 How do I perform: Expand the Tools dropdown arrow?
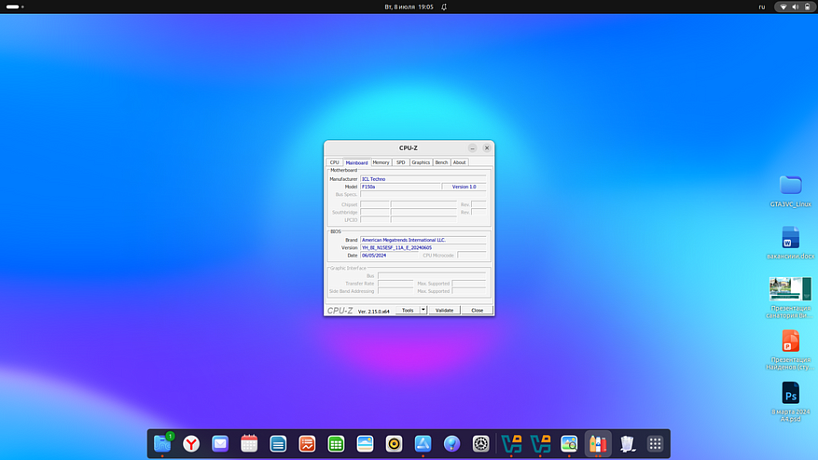(x=423, y=310)
